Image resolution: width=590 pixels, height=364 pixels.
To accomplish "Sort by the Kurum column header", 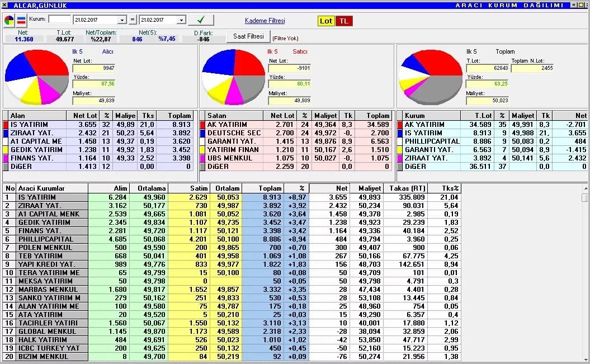I will click(x=432, y=116).
